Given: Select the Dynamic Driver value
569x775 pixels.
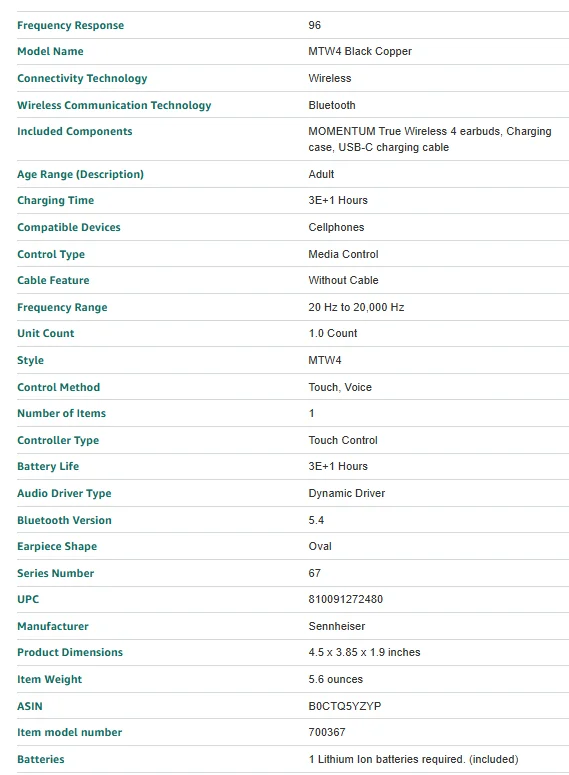Looking at the screenshot, I should click(347, 493).
